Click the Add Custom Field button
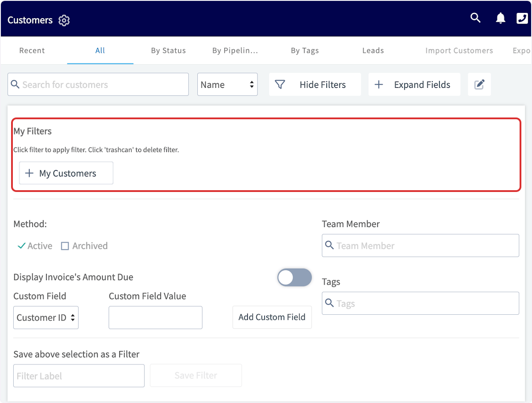 [272, 317]
